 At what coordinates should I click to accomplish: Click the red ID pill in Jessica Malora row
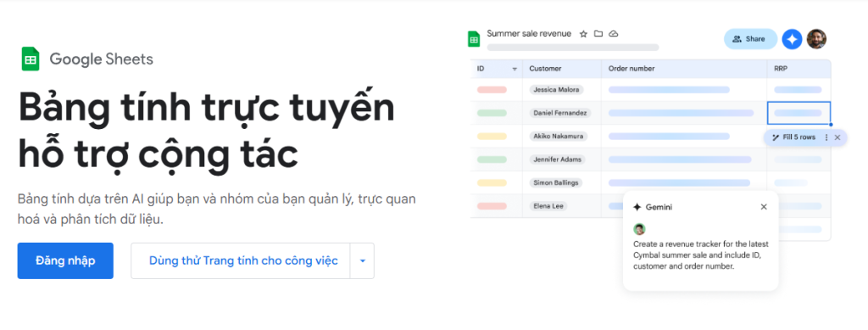[492, 90]
